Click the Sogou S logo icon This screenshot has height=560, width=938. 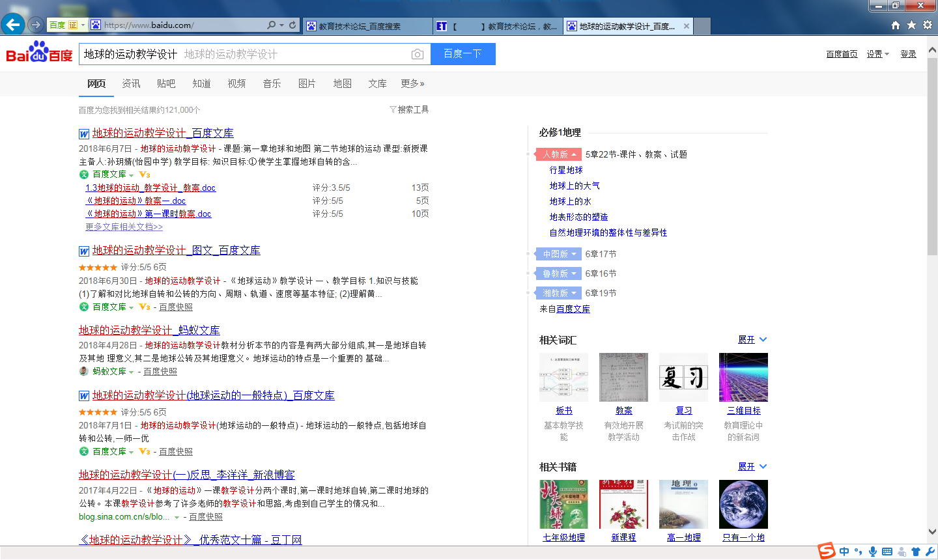click(x=827, y=551)
